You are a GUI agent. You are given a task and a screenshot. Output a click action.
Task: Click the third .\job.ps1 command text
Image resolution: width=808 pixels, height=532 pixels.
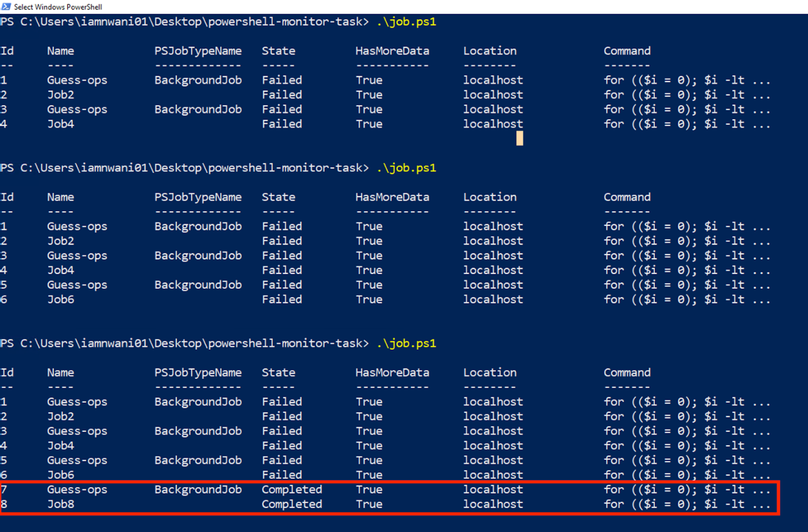click(406, 344)
